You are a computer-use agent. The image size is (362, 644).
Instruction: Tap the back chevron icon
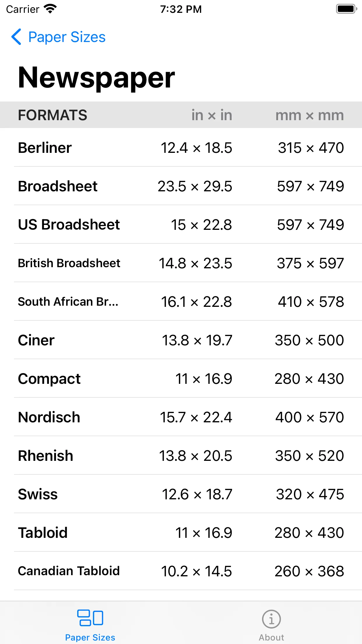click(16, 37)
